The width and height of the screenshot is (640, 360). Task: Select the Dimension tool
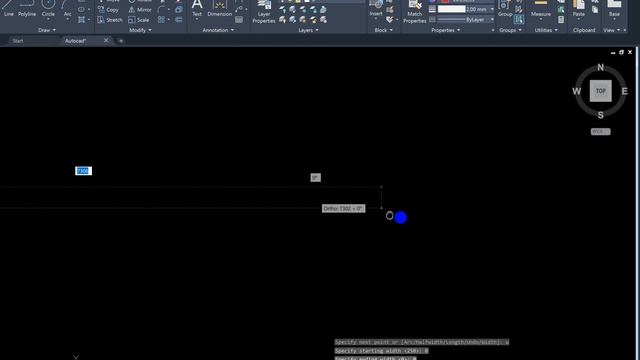click(220, 8)
